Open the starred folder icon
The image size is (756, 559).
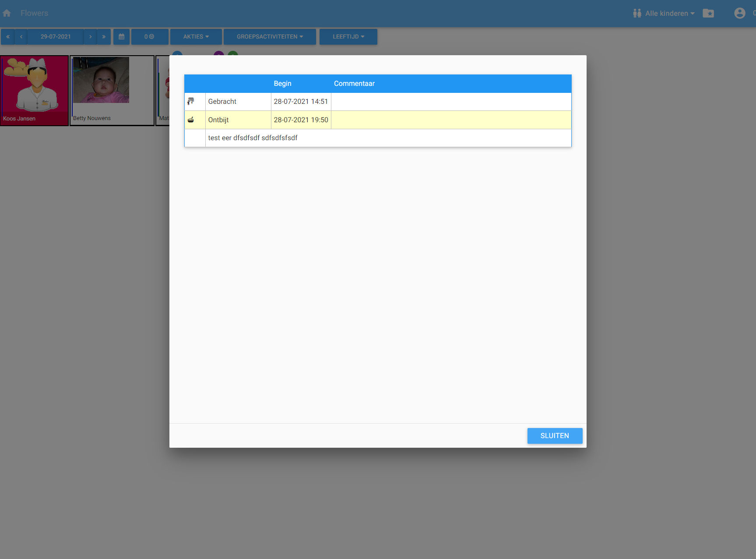[x=708, y=13]
